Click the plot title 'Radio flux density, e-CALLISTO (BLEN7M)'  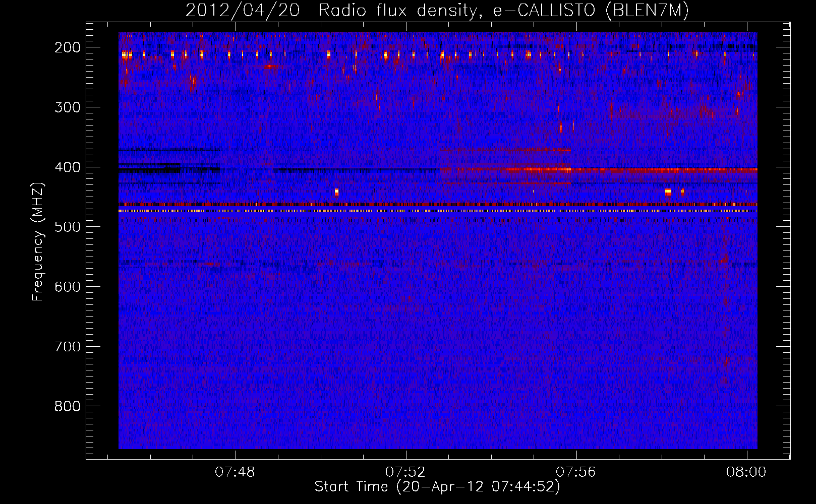[x=503, y=10]
